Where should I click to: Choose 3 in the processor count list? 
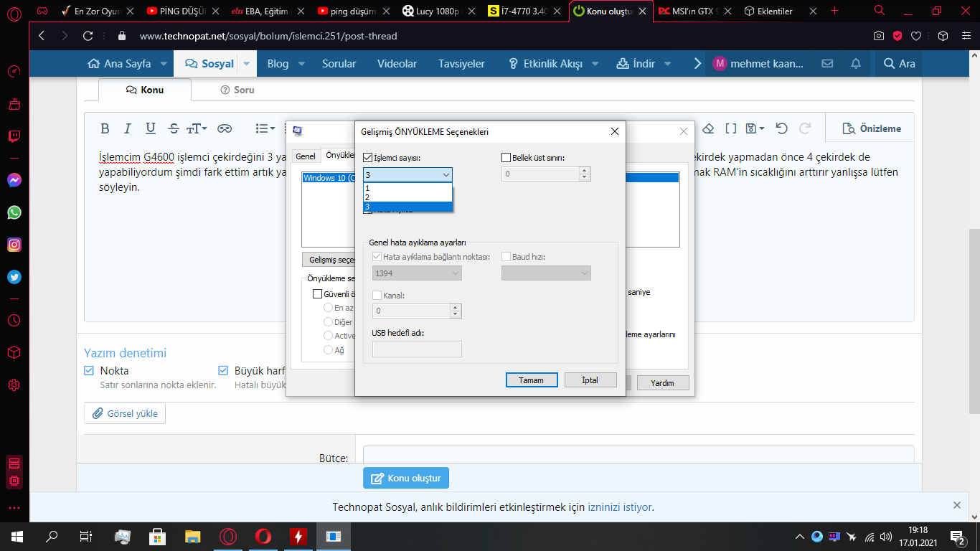click(x=407, y=207)
